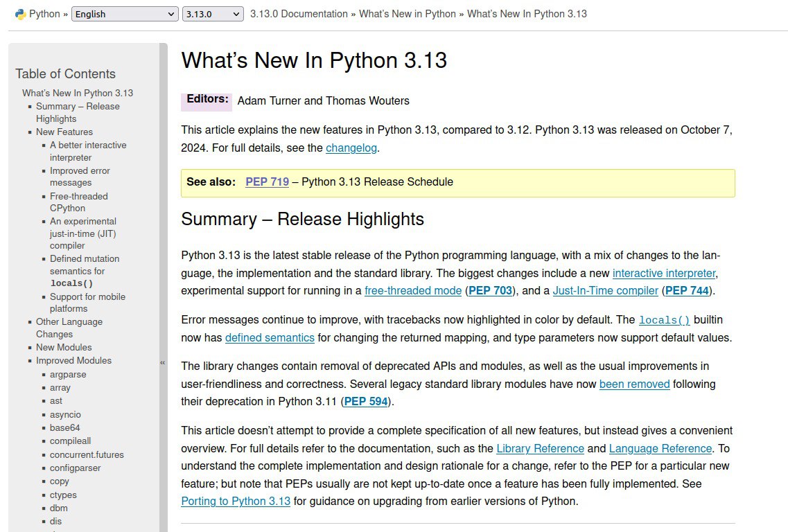788x532 pixels.
Task: Open argparse in sidebar module list
Action: (68, 375)
